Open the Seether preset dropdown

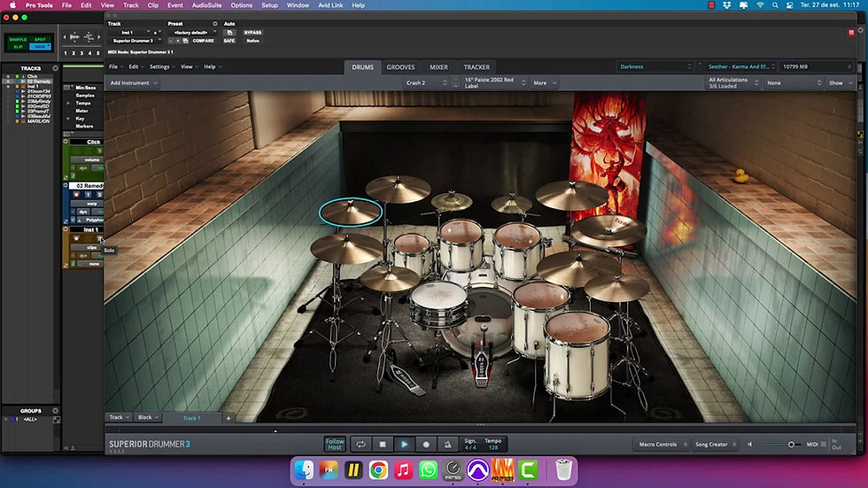pyautogui.click(x=741, y=66)
